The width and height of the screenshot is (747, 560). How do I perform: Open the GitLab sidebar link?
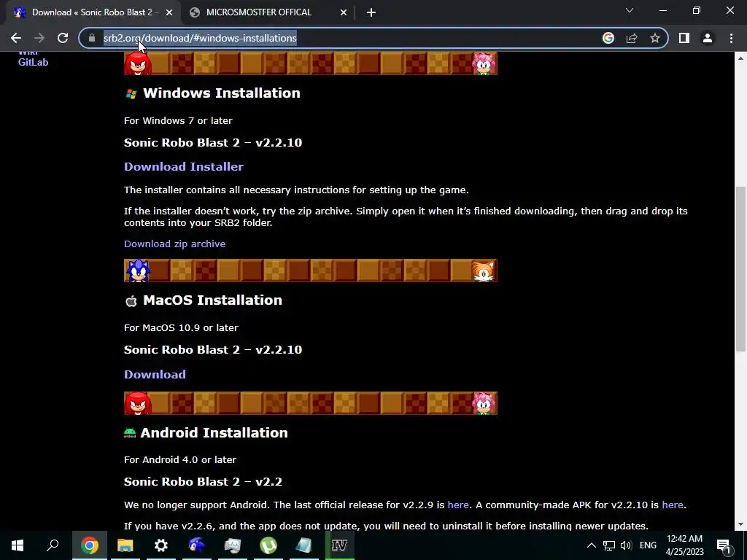(x=33, y=63)
